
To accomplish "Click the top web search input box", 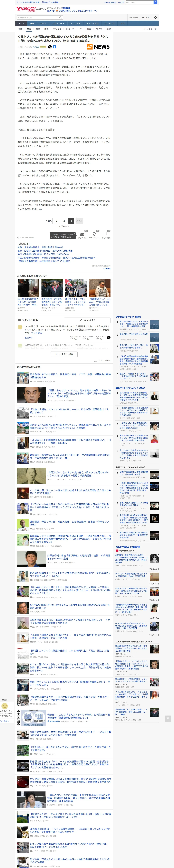I will (139, 2).
